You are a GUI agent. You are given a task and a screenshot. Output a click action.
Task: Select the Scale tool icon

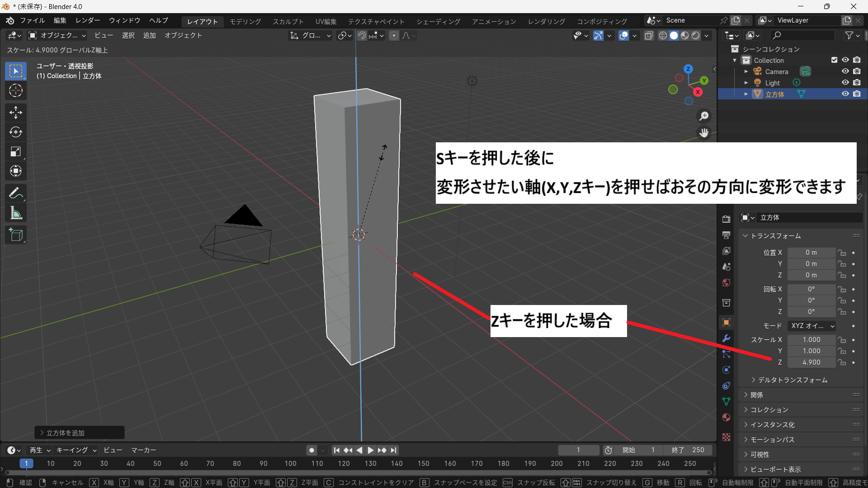(x=16, y=152)
